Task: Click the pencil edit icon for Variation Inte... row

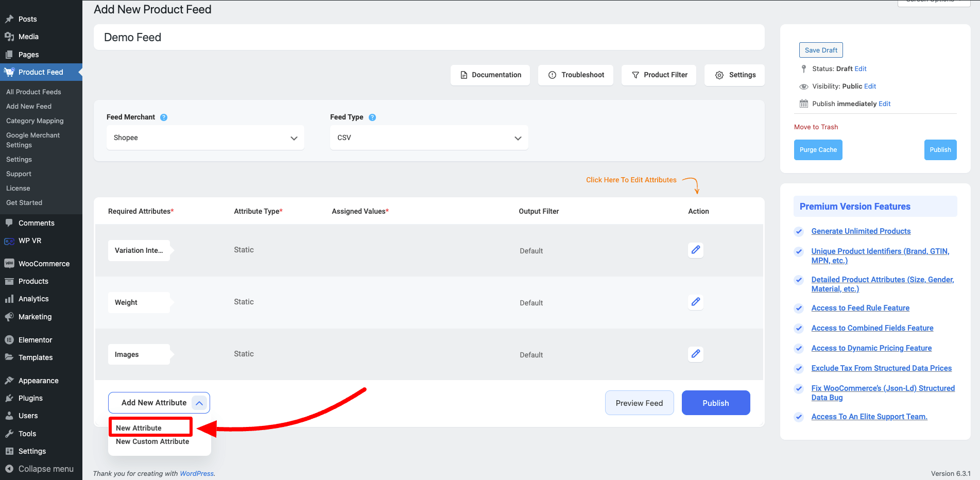Action: click(x=696, y=250)
